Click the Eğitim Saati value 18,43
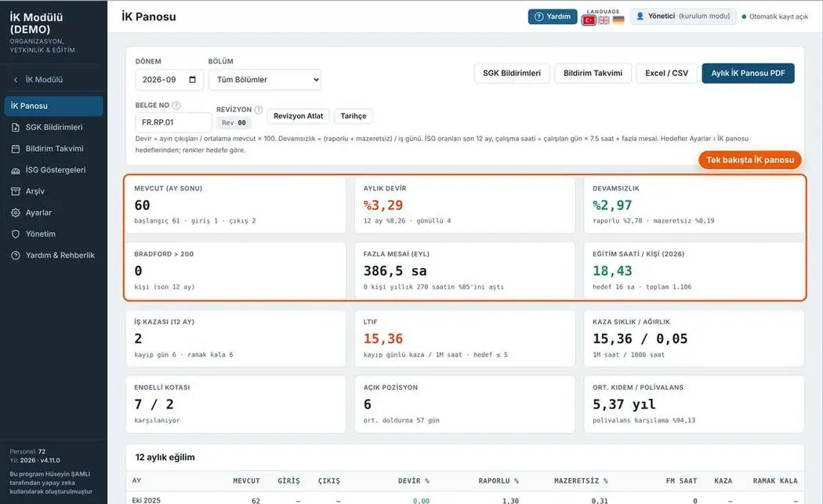 pyautogui.click(x=612, y=271)
